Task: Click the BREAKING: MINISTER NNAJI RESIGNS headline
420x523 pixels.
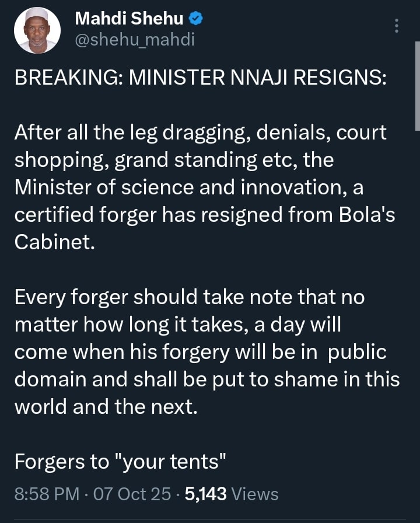Action: pos(199,80)
